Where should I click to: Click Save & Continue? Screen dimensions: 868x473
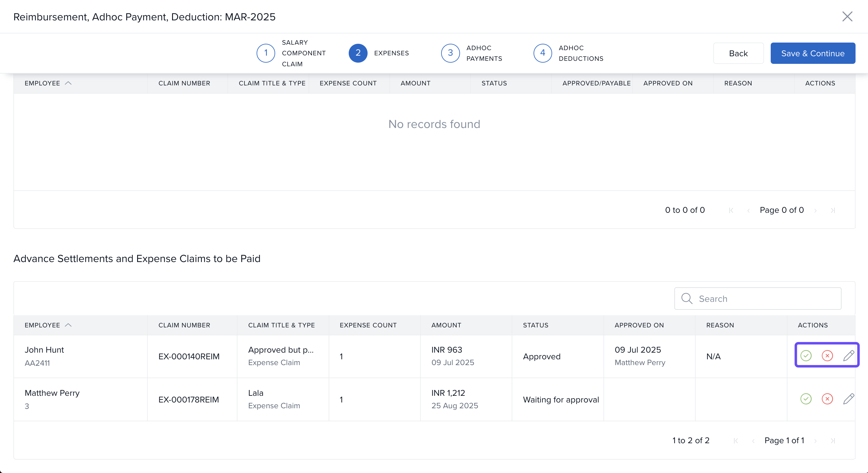point(812,53)
